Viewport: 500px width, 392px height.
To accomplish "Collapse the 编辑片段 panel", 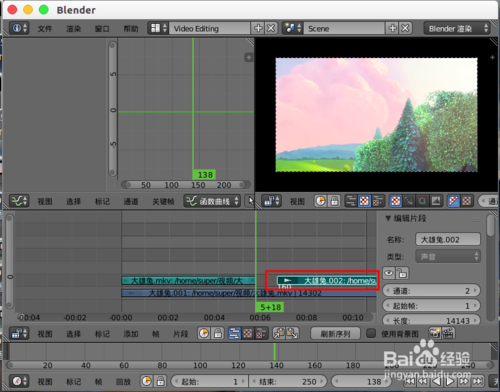I will [x=388, y=218].
